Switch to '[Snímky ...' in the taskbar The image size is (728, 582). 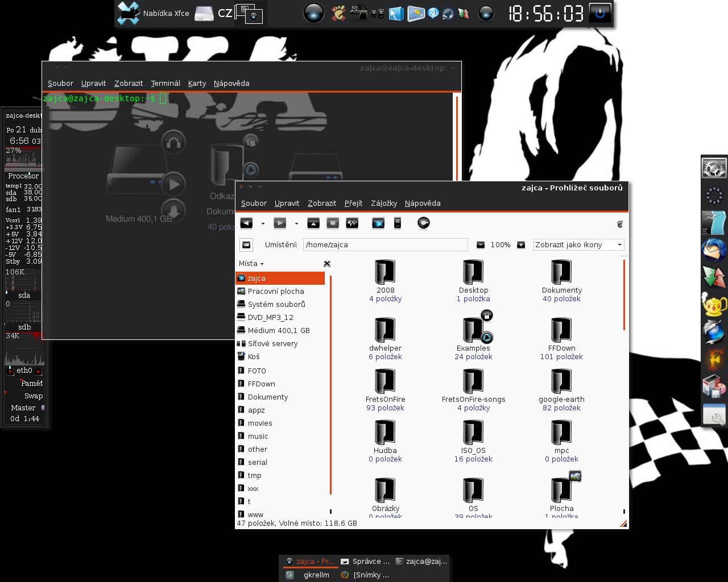(365, 575)
